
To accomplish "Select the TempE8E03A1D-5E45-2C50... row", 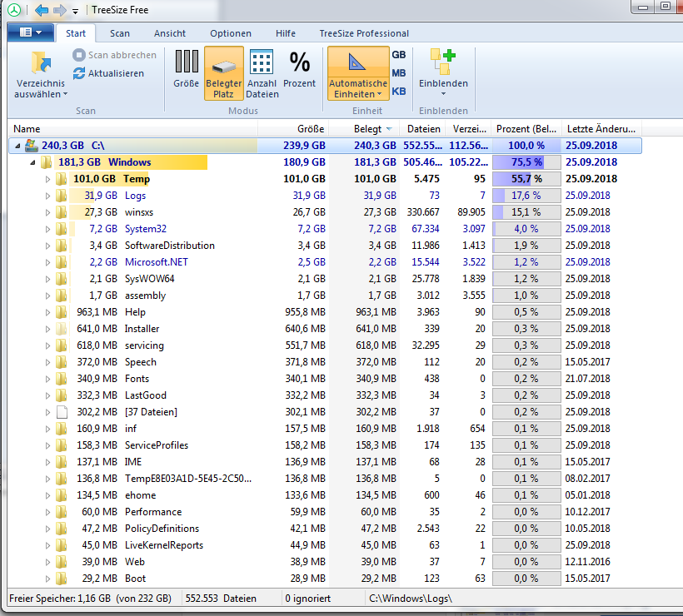I will [325, 479].
